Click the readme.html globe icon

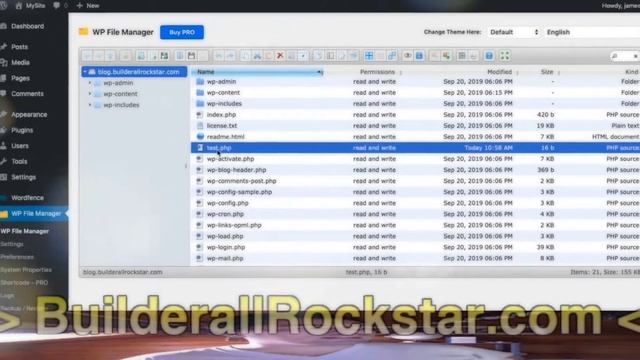(x=200, y=137)
